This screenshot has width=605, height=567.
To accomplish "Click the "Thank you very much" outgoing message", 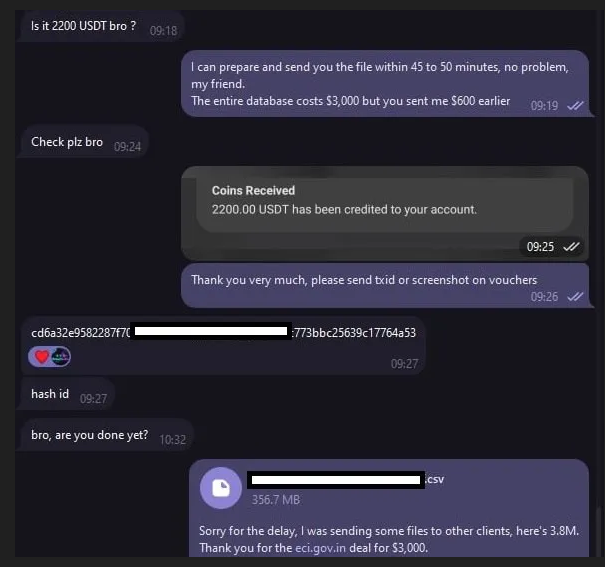I will 364,280.
